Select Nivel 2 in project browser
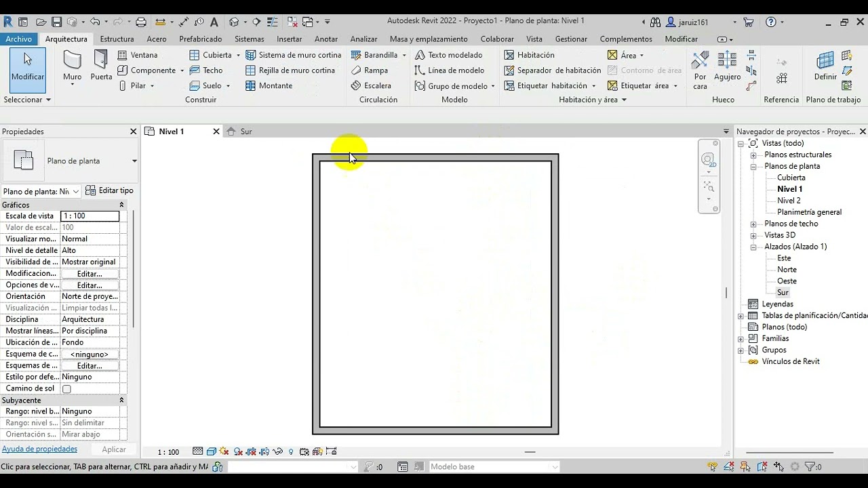The height and width of the screenshot is (488, 868). 789,201
